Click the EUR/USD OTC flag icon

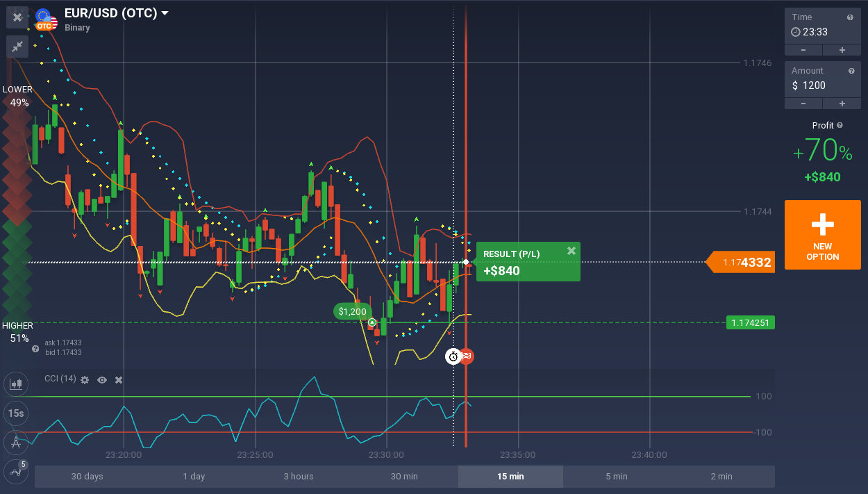coord(46,19)
